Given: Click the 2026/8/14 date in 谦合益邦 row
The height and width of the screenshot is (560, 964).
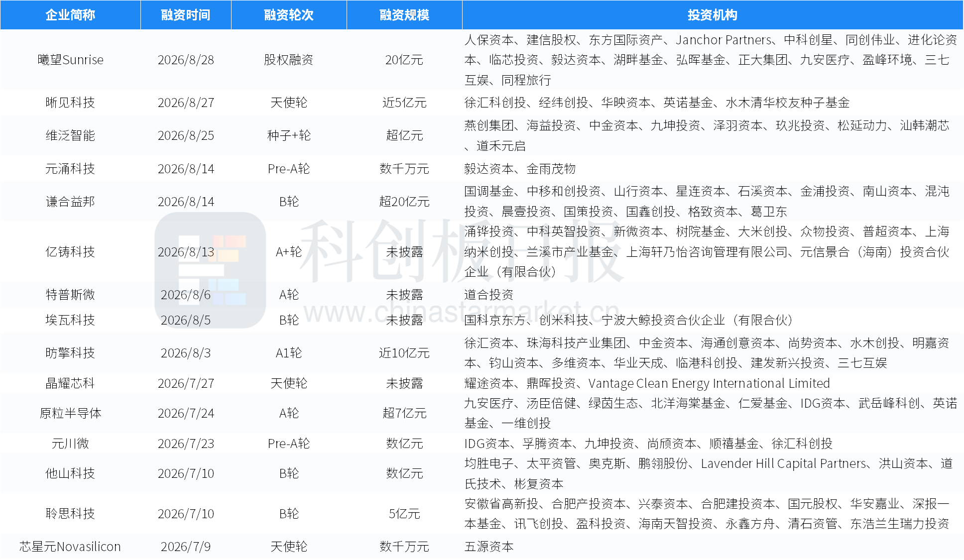Looking at the screenshot, I should (186, 202).
